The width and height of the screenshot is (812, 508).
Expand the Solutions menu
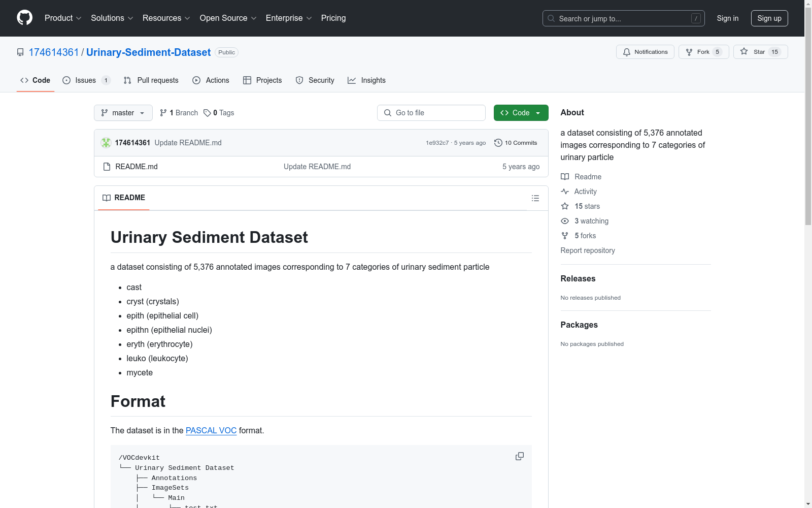click(112, 18)
